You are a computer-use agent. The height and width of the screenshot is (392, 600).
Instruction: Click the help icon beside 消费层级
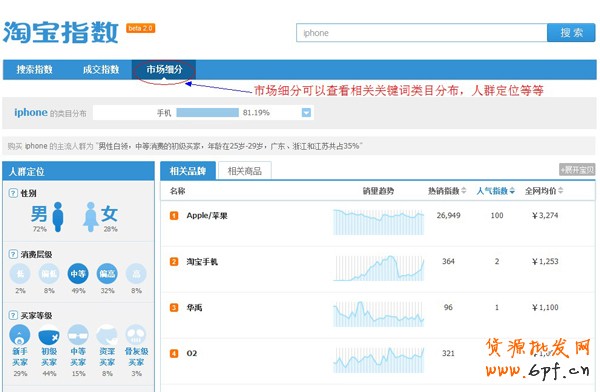[x=13, y=254]
